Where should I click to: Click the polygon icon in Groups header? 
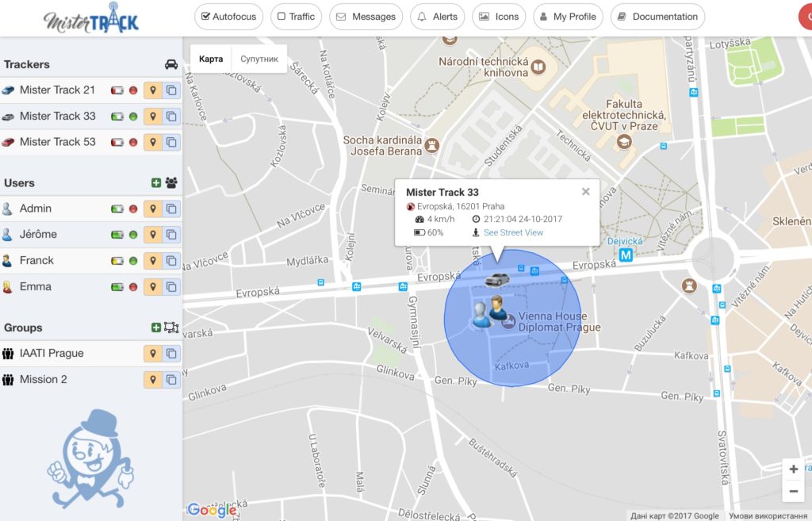tap(171, 328)
